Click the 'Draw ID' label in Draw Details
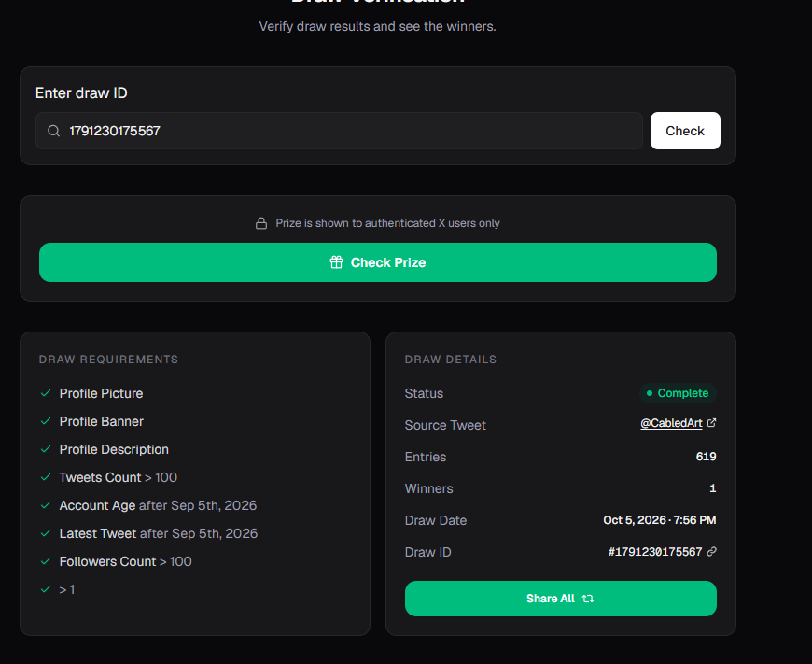This screenshot has height=664, width=812. pyautogui.click(x=427, y=552)
